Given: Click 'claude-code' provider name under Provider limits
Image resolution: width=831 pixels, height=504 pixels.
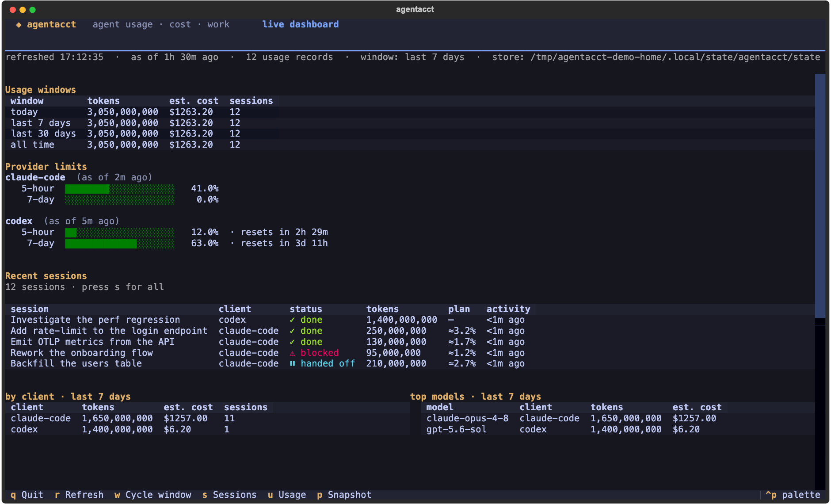Looking at the screenshot, I should [x=35, y=178].
